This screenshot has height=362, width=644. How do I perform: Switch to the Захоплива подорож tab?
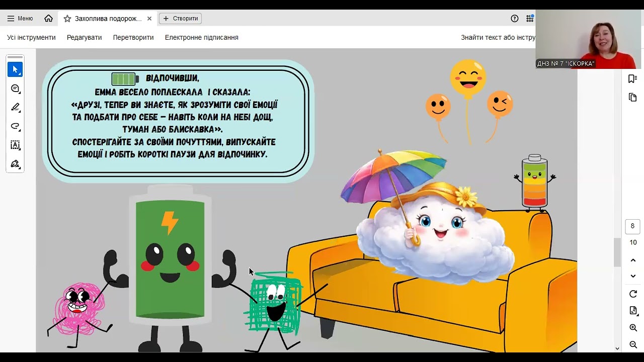click(108, 19)
